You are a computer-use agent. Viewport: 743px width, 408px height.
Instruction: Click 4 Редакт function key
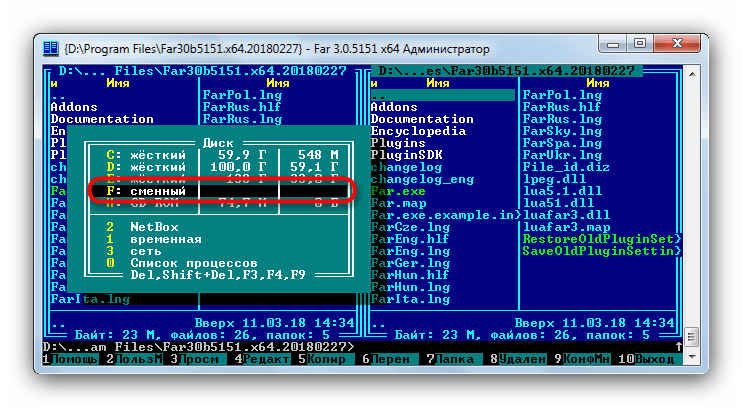pyautogui.click(x=262, y=359)
